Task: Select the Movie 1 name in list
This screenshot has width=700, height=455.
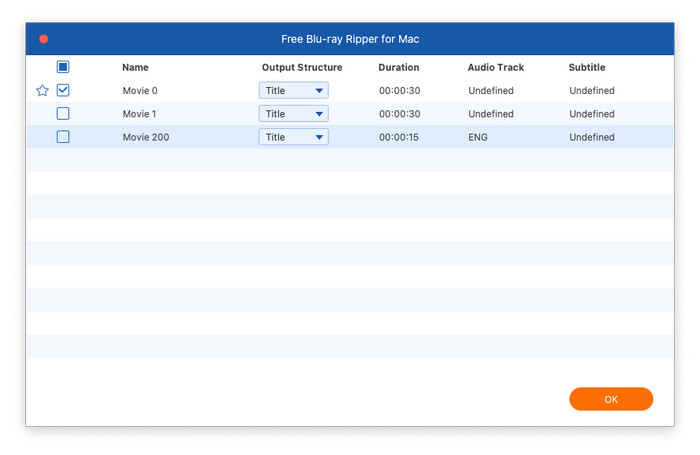Action: (x=140, y=114)
